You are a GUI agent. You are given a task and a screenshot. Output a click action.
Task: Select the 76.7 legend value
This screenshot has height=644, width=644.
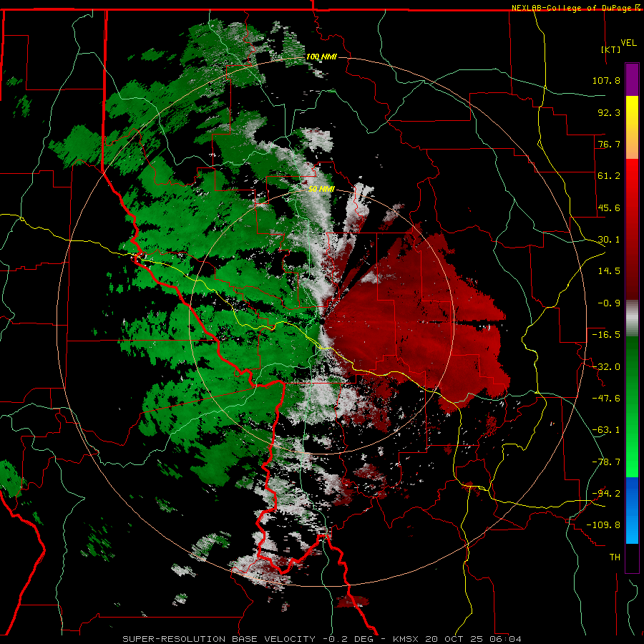pyautogui.click(x=609, y=144)
